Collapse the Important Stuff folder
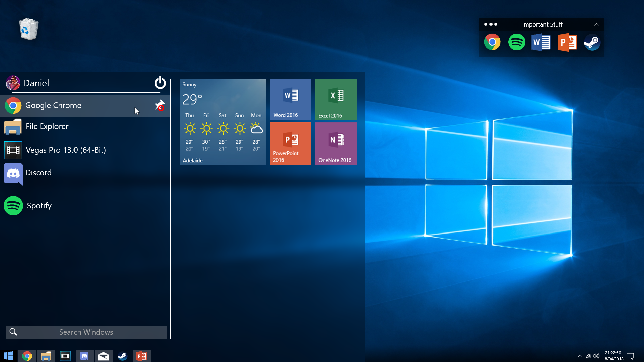Viewport: 644px width, 362px height. click(596, 24)
